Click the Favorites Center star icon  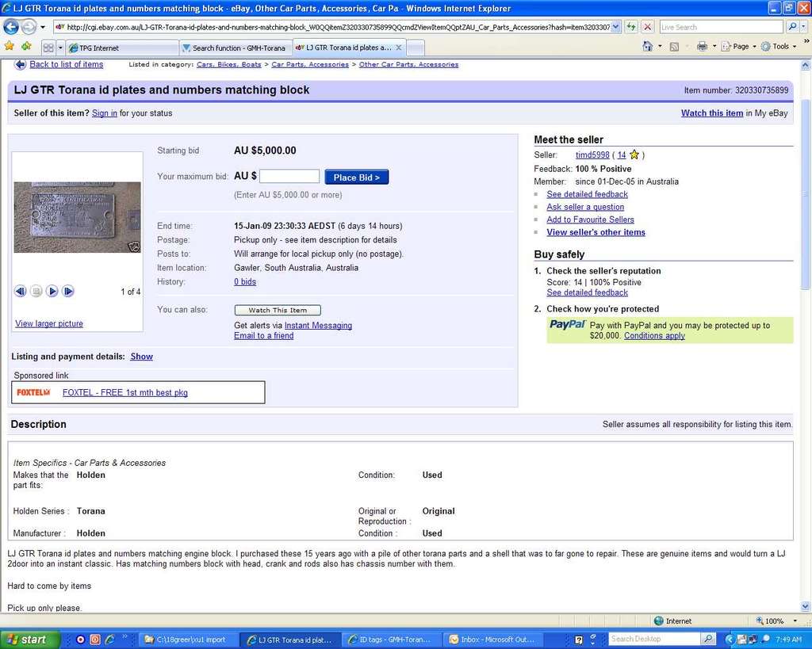click(x=9, y=47)
